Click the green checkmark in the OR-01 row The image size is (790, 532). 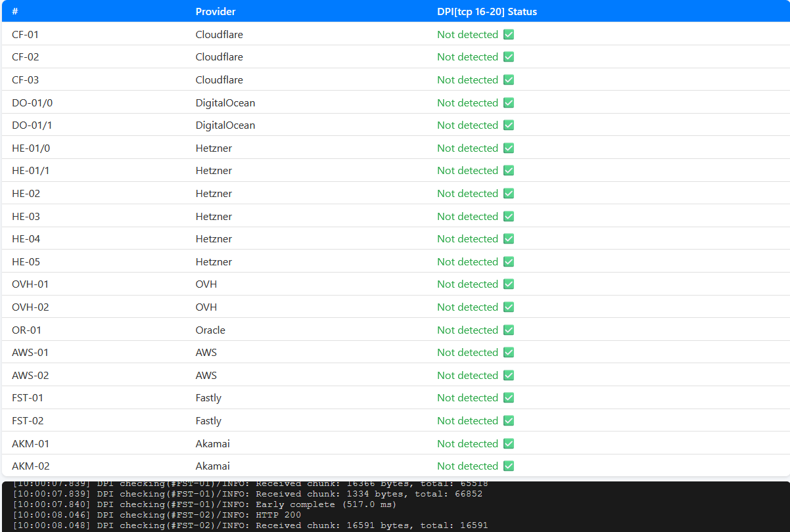pos(508,330)
